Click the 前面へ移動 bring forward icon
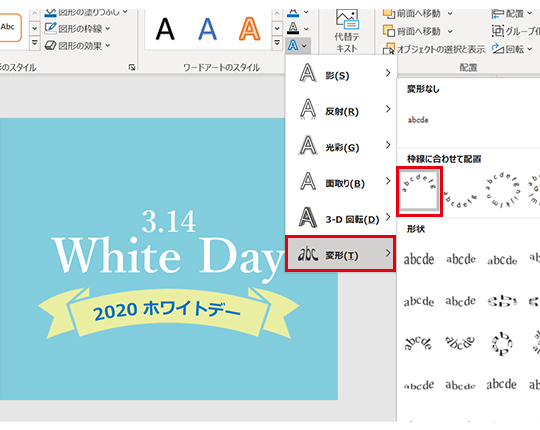The height and width of the screenshot is (430, 540). (388, 14)
